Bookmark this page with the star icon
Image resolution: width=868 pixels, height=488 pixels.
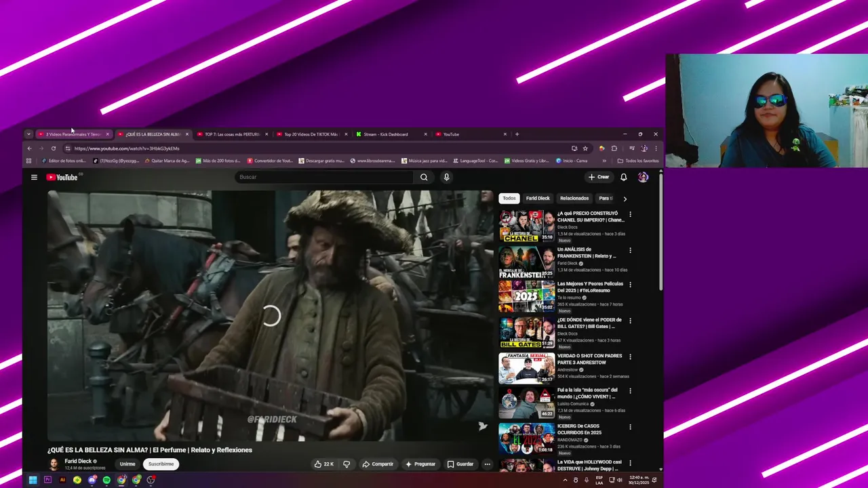[585, 148]
